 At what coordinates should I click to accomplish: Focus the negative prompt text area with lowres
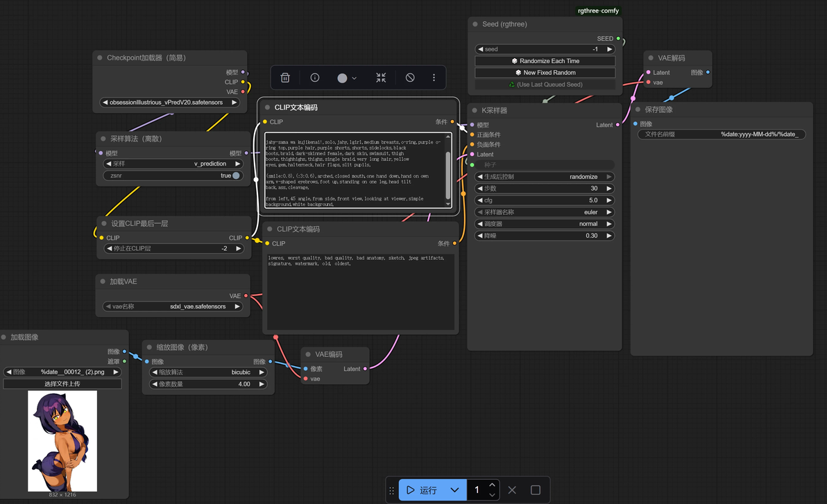[361, 292]
